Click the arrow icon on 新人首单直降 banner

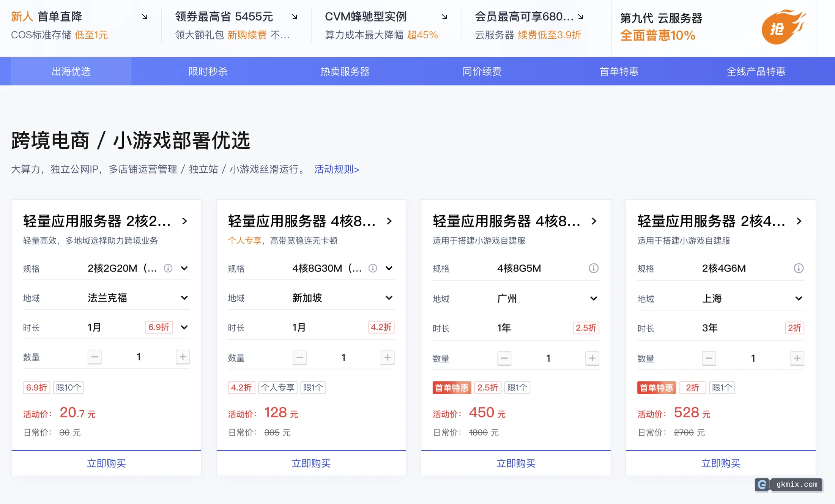pos(145,17)
